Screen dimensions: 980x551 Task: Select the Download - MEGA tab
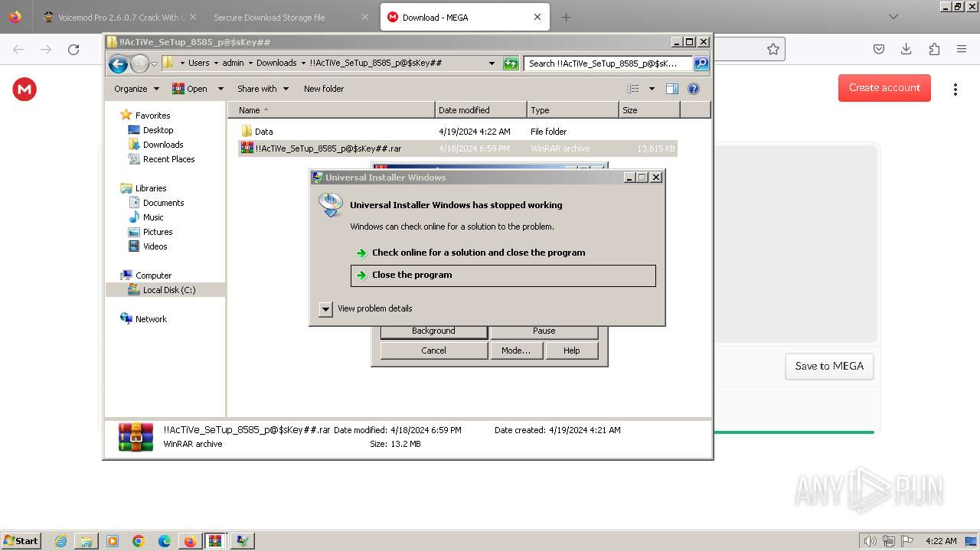point(464,17)
